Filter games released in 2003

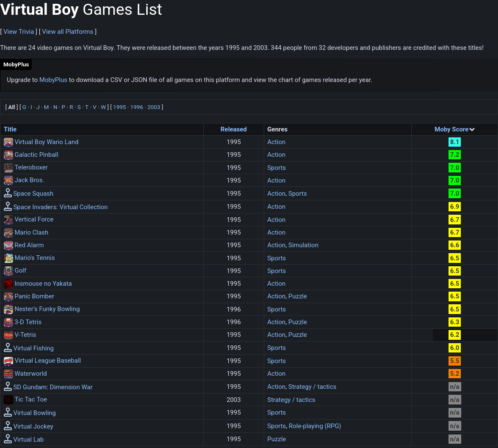pyautogui.click(x=154, y=107)
